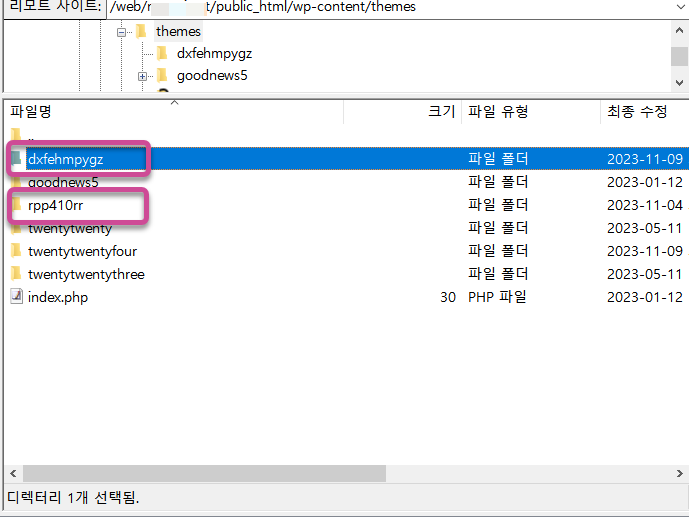Viewport: 689px width, 518px height.
Task: Click the tree pane vertical scrollbar thumb
Action: point(679,56)
